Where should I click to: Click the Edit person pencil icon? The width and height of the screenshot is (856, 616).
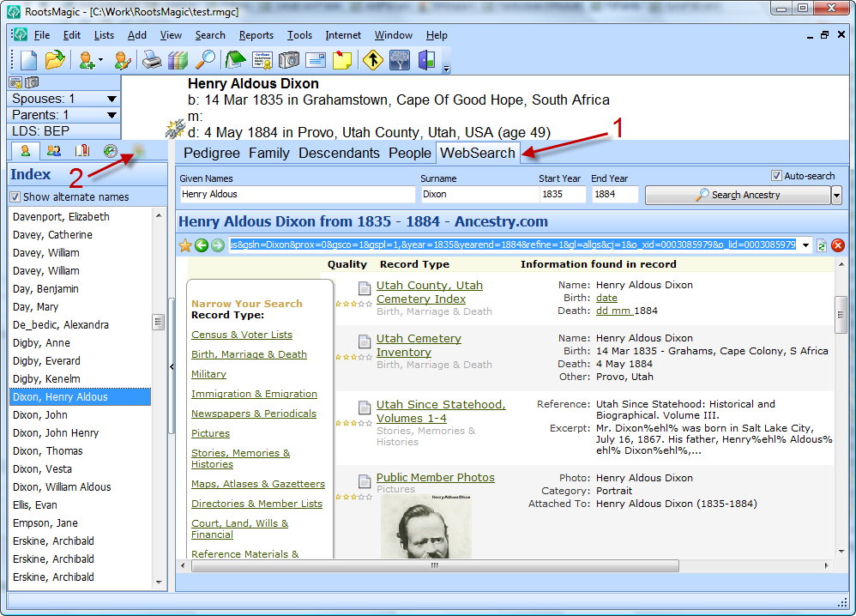click(123, 59)
